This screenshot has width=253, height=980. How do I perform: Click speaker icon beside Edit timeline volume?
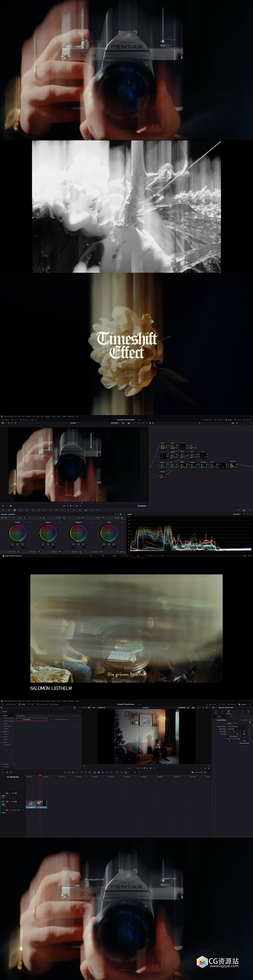(x=193, y=772)
